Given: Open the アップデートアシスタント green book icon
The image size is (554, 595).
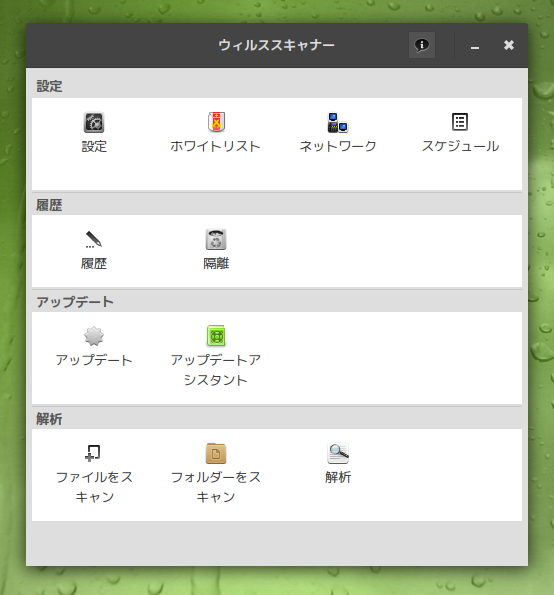Looking at the screenshot, I should pos(216,336).
